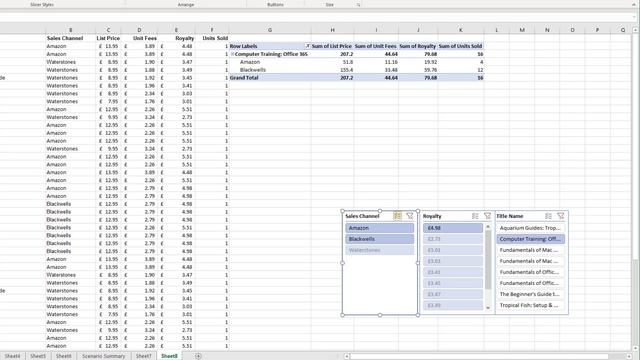Toggle £2.73 in Royalty slicer
The image size is (640, 360).
click(x=453, y=239)
